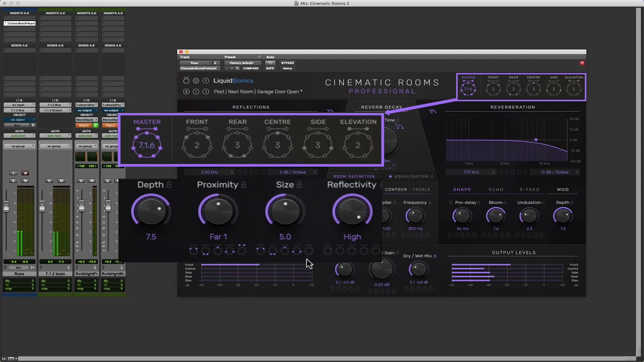Click the circular preset icon left of the gear
The width and height of the screenshot is (644, 362).
[186, 80]
